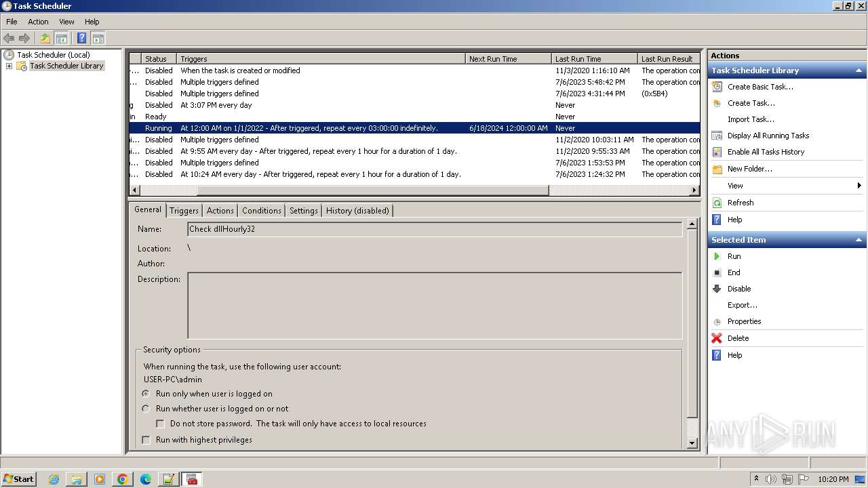Open the Help menu
868x488 pixels.
pyautogui.click(x=92, y=22)
